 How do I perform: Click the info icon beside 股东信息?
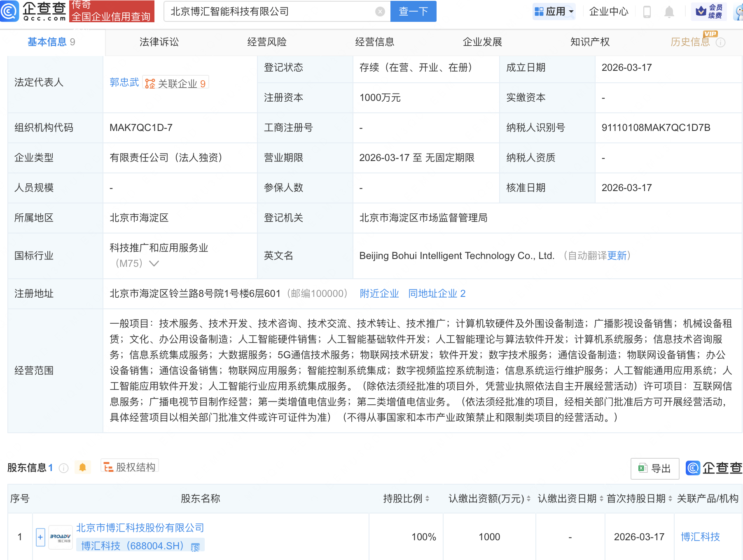(x=63, y=468)
